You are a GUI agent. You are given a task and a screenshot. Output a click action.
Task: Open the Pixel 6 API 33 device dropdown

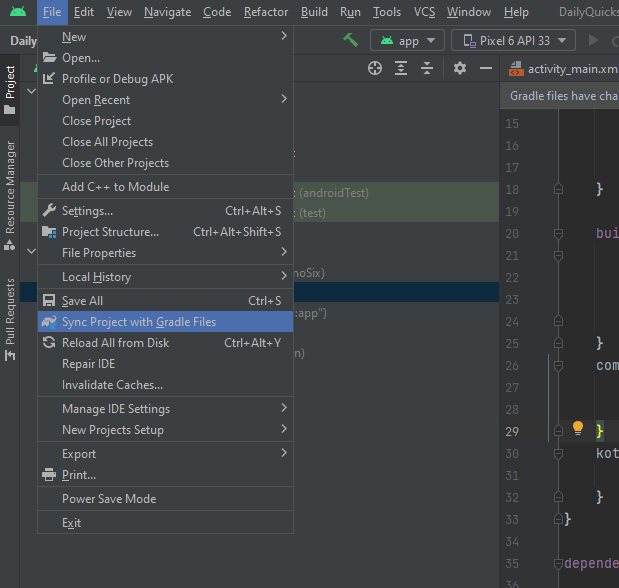(513, 40)
